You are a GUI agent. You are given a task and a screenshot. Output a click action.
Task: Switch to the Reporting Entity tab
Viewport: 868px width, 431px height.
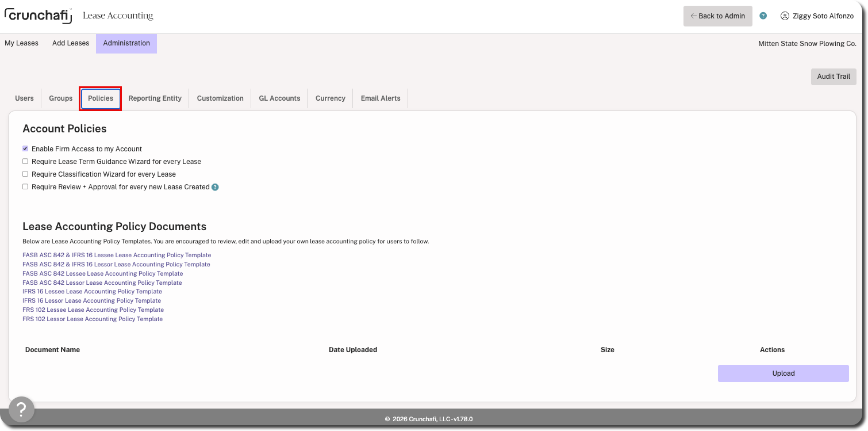[x=155, y=98]
